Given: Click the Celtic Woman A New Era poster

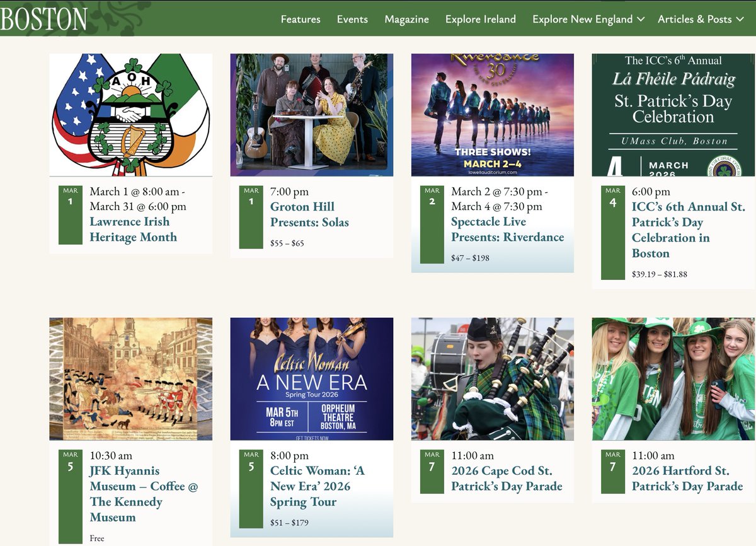Looking at the screenshot, I should pos(312,379).
